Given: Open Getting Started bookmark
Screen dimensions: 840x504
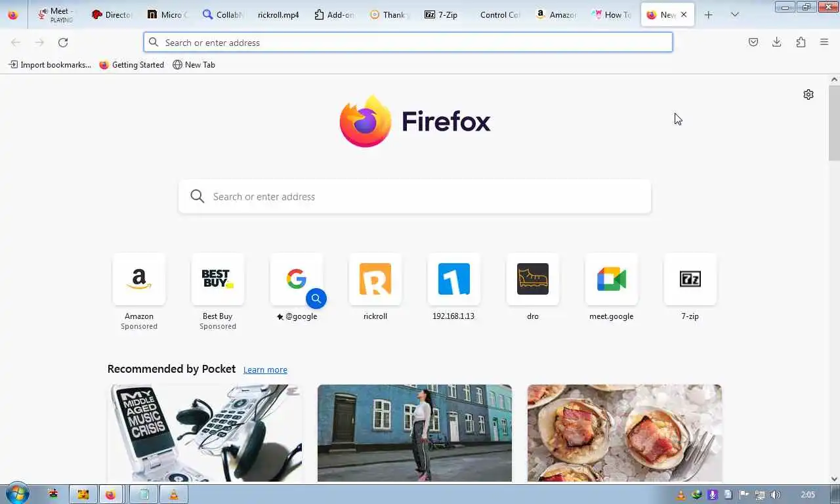Looking at the screenshot, I should (131, 65).
